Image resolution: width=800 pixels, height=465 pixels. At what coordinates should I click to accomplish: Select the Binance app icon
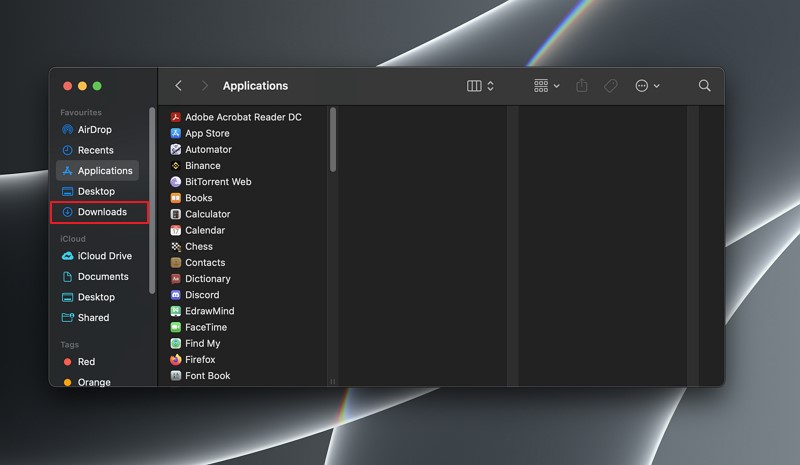(176, 165)
